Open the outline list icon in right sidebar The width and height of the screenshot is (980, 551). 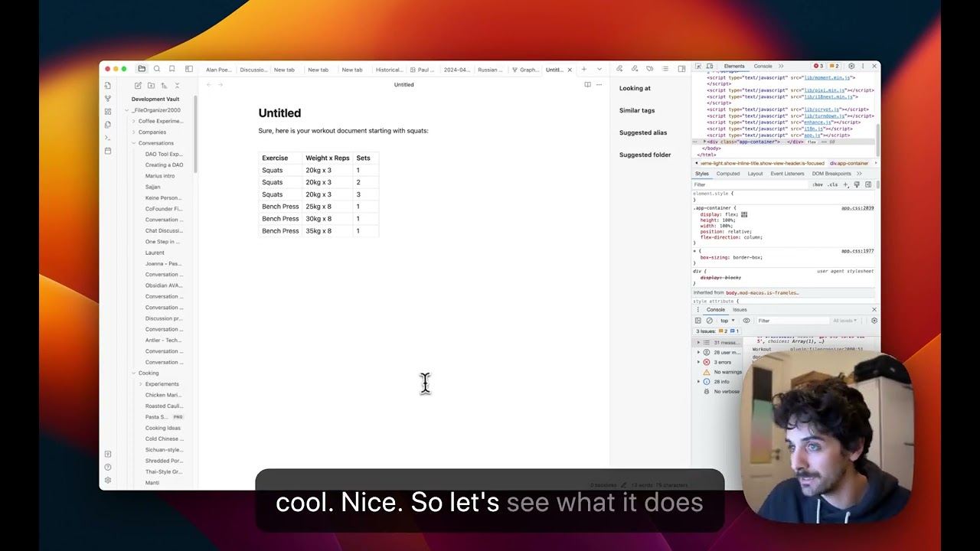coord(665,69)
